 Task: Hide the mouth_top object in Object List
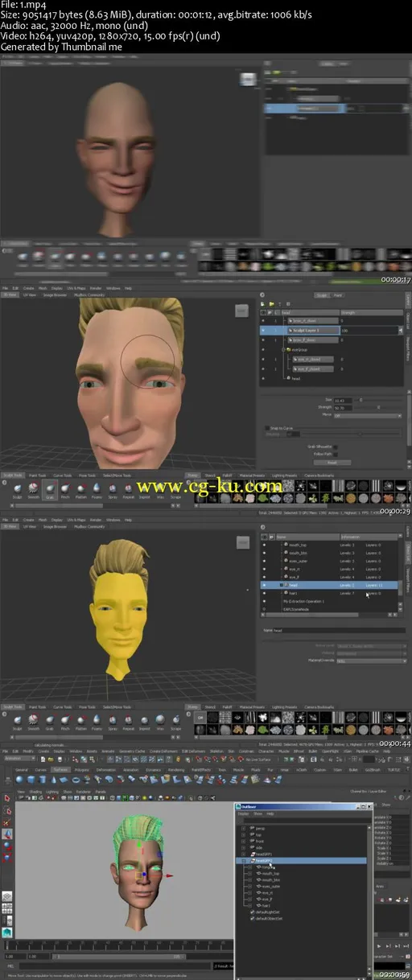coord(264,546)
